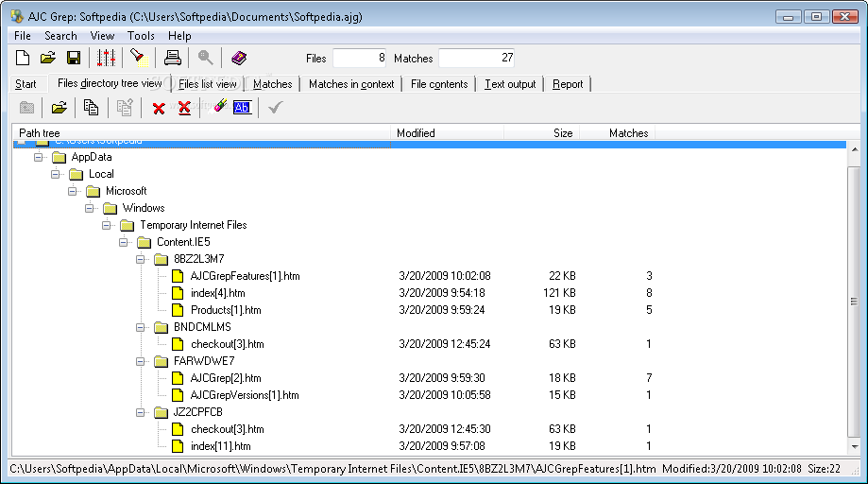
Task: Collapse the BNDCMLMS folder node
Action: 141,327
